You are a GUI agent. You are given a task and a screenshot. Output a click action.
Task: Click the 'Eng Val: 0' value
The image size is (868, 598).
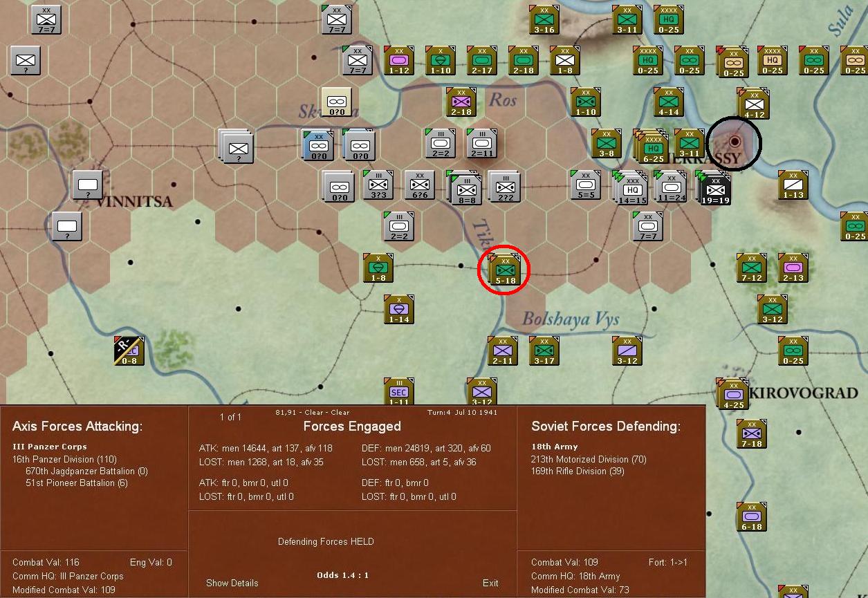point(151,562)
